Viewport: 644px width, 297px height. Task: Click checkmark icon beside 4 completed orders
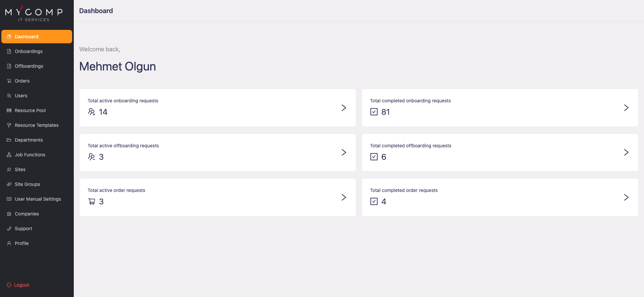point(374,201)
